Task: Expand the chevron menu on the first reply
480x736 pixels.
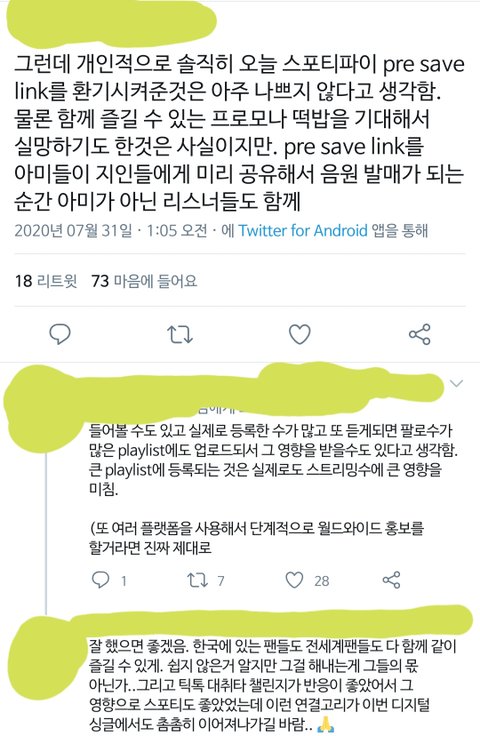Action: pyautogui.click(x=456, y=383)
